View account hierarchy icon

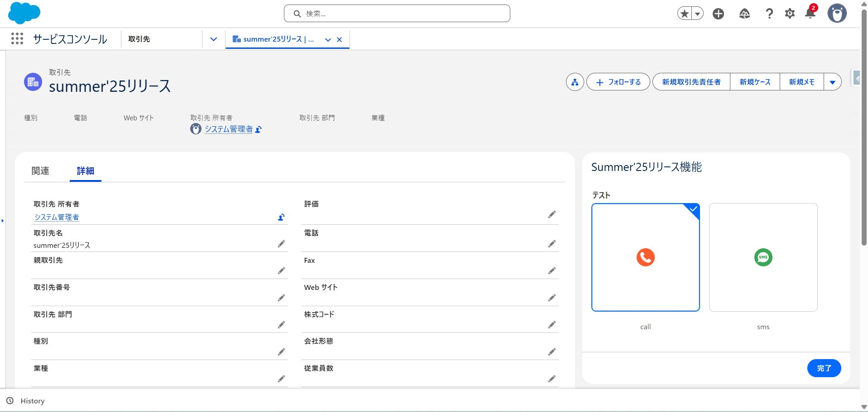click(575, 82)
